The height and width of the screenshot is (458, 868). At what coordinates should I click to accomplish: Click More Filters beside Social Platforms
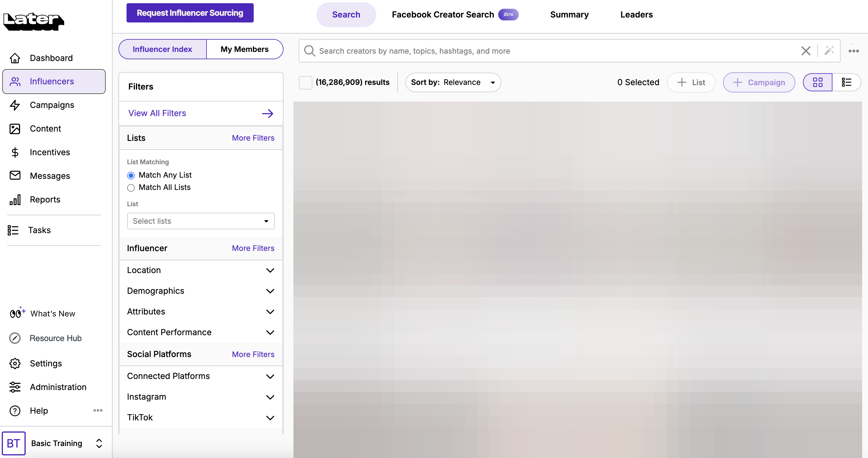pos(253,354)
